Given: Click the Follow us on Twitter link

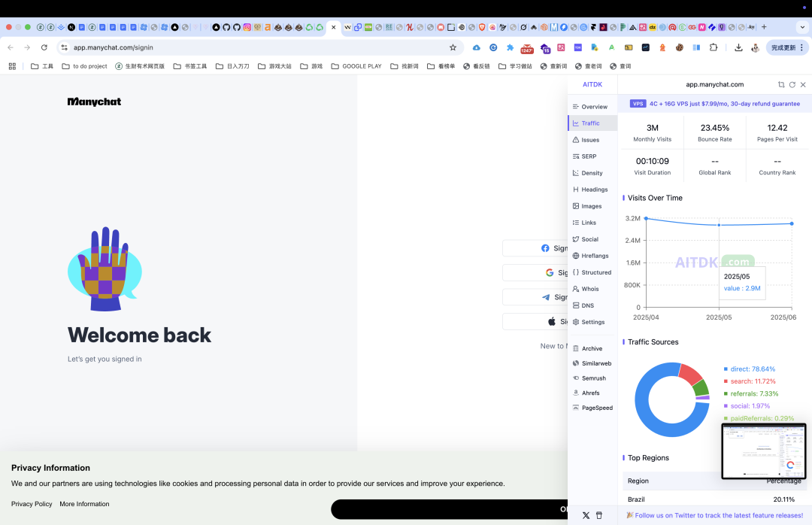Looking at the screenshot, I should (x=715, y=516).
